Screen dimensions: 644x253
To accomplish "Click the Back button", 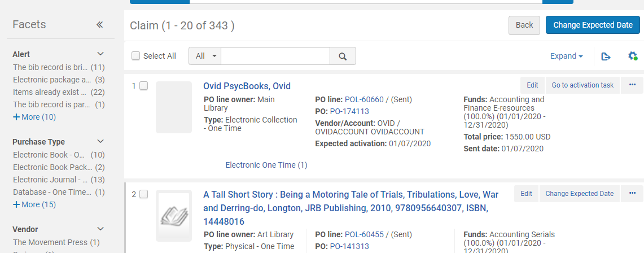I will (x=524, y=25).
